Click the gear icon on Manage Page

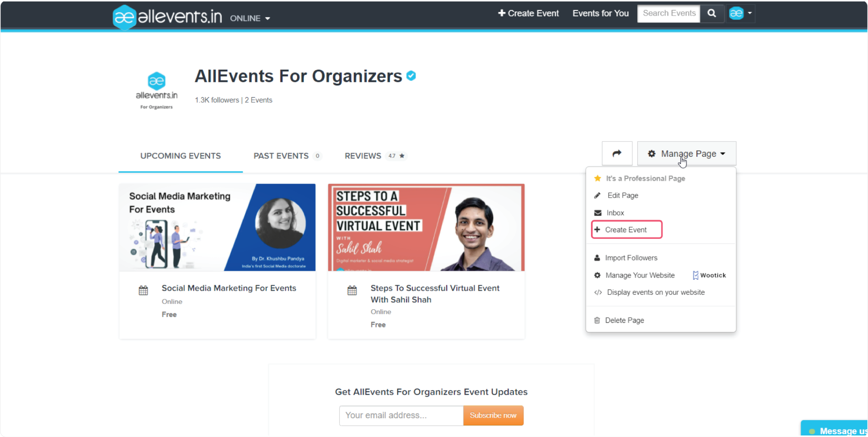tap(651, 154)
